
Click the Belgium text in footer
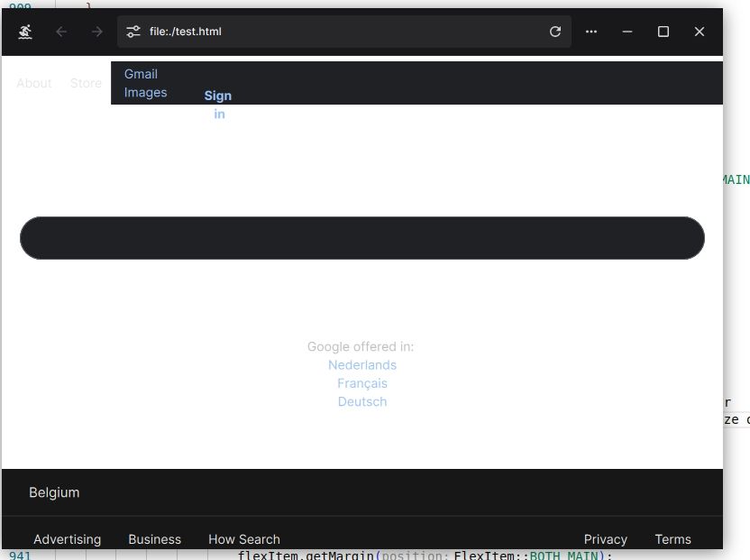(x=54, y=492)
